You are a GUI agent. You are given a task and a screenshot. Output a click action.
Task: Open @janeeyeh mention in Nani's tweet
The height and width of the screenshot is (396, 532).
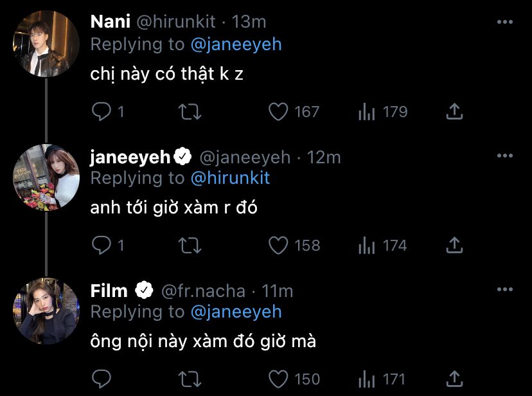point(236,44)
